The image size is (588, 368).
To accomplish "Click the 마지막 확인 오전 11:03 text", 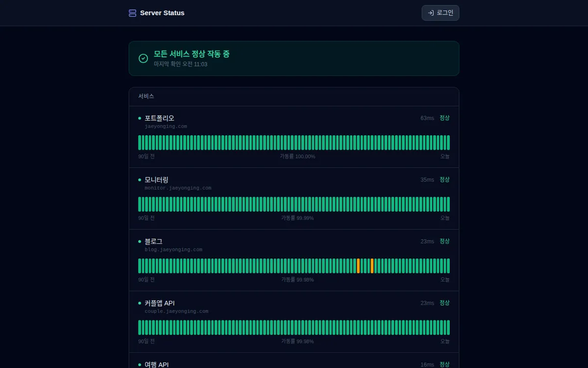I will pos(180,64).
